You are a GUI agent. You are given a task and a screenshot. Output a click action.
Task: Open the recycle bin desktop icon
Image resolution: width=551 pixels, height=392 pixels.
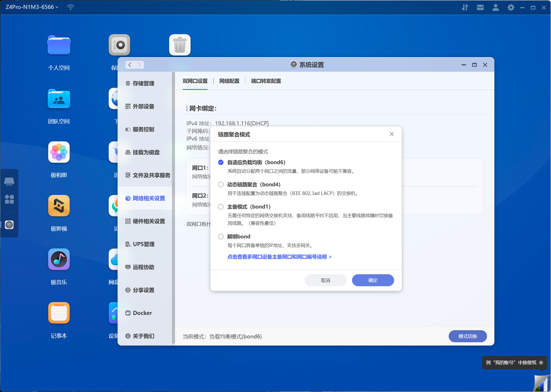pos(180,45)
